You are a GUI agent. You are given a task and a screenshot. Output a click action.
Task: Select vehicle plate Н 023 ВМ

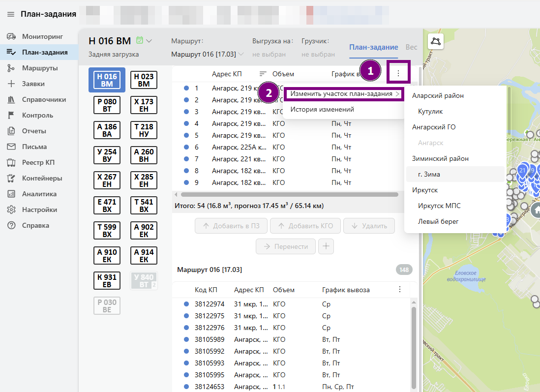tap(144, 80)
